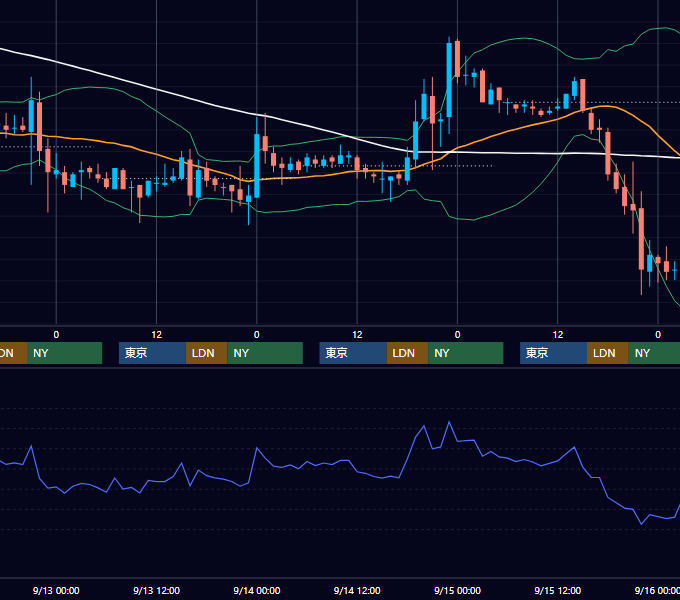Click the 9/13 12:00 date label
This screenshot has width=680, height=600.
coord(157,590)
